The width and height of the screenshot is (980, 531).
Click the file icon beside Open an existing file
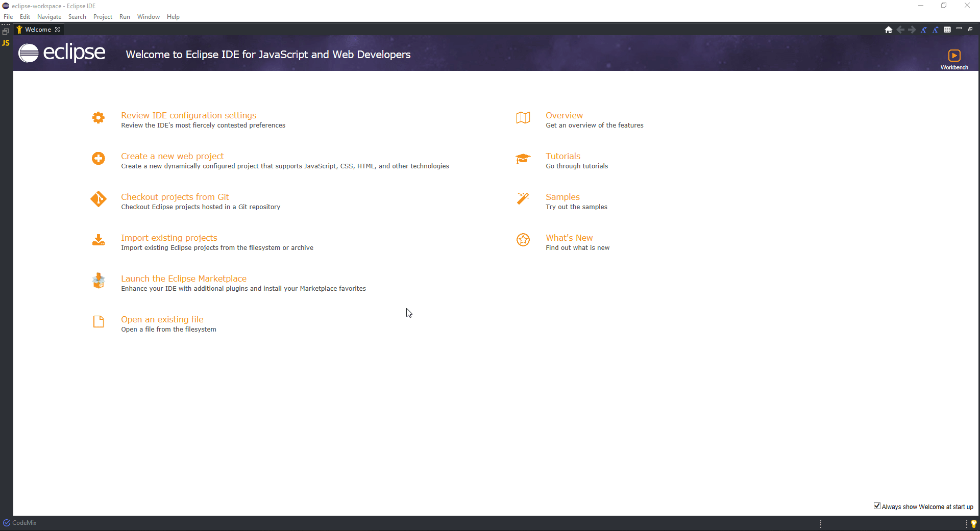(99, 321)
